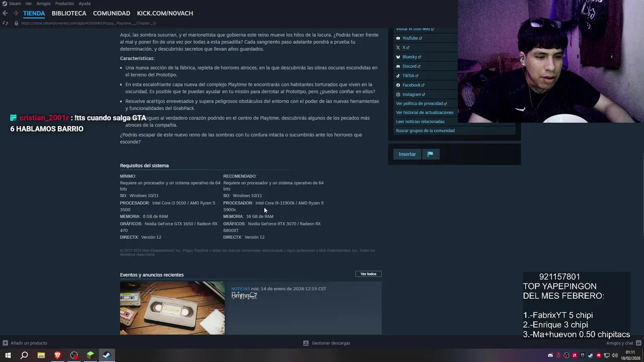This screenshot has width=644, height=362.
Task: Go forward with the Steam forward arrow
Action: [x=16, y=13]
